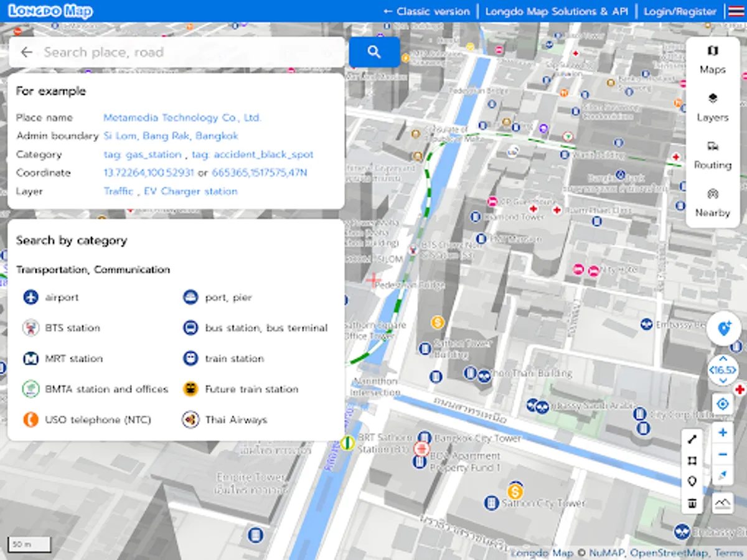The width and height of the screenshot is (747, 560).
Task: Open the Terms link
Action: tap(728, 553)
